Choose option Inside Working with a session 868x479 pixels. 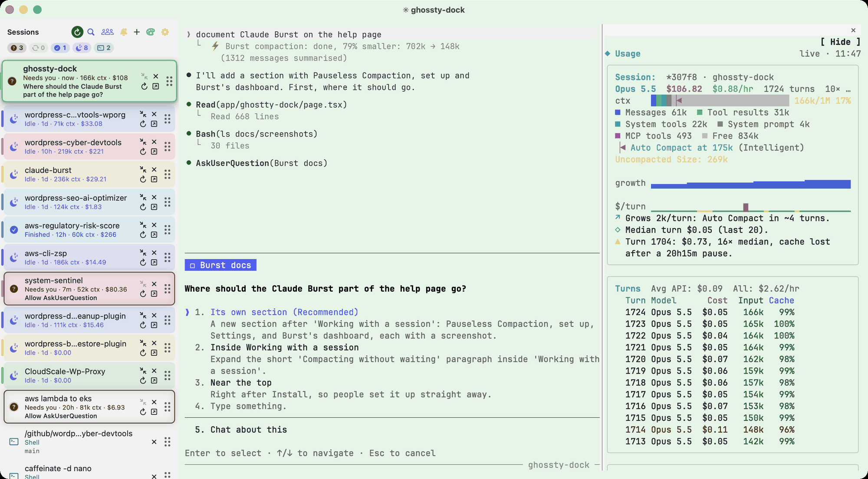[285, 348]
